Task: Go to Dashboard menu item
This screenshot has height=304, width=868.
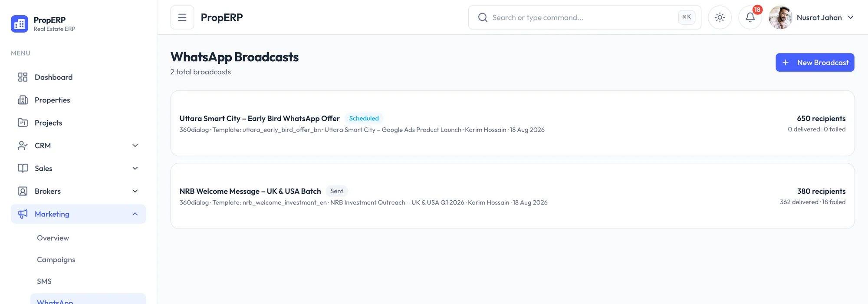Action: (x=78, y=77)
